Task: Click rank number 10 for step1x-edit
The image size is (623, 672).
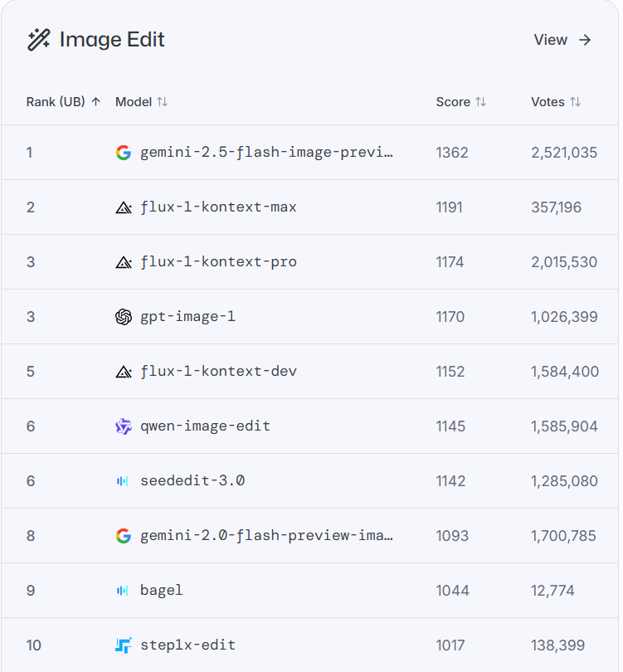Action: point(33,645)
